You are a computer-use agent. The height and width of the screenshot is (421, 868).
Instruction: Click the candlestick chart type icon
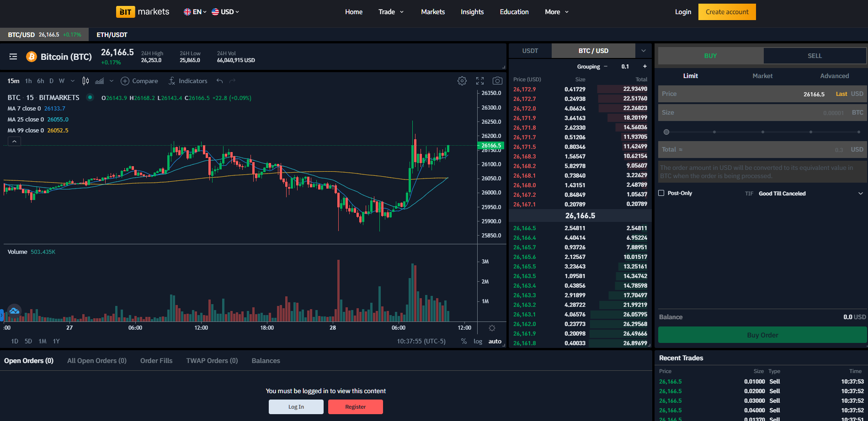[85, 81]
